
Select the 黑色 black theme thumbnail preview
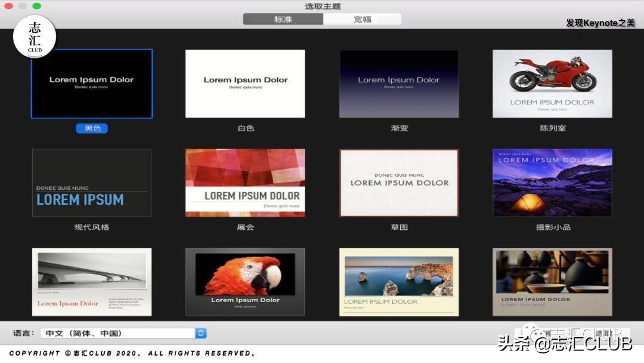(x=92, y=84)
